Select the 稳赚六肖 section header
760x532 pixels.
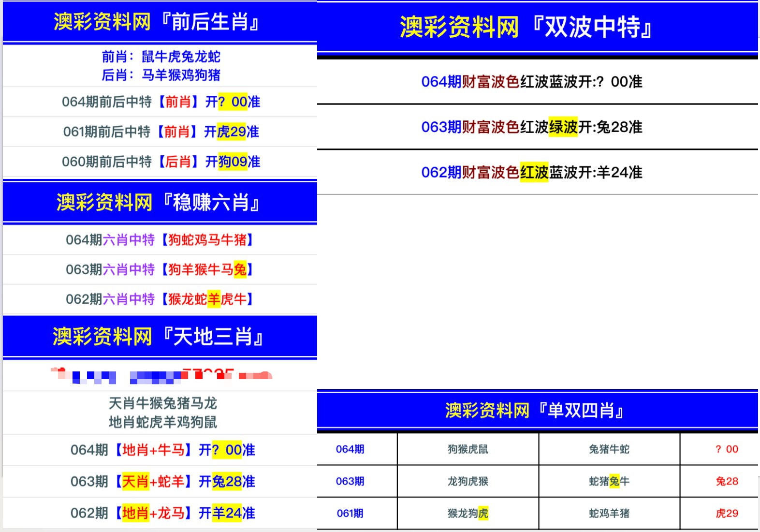pyautogui.click(x=159, y=202)
